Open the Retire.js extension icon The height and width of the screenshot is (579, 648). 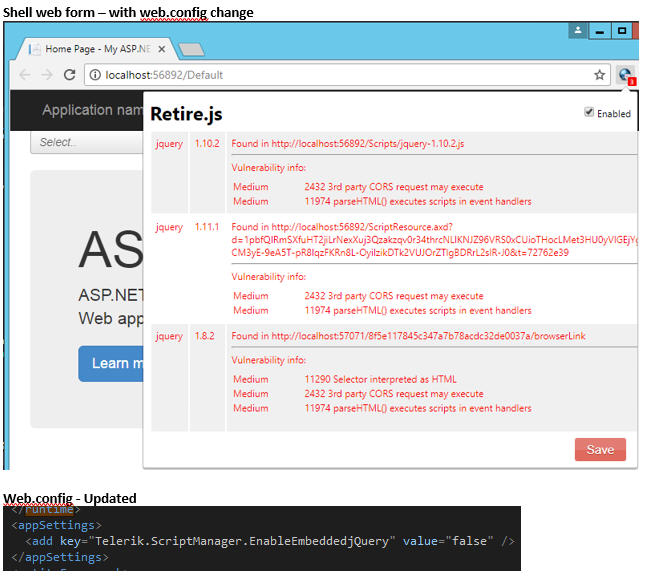click(625, 75)
